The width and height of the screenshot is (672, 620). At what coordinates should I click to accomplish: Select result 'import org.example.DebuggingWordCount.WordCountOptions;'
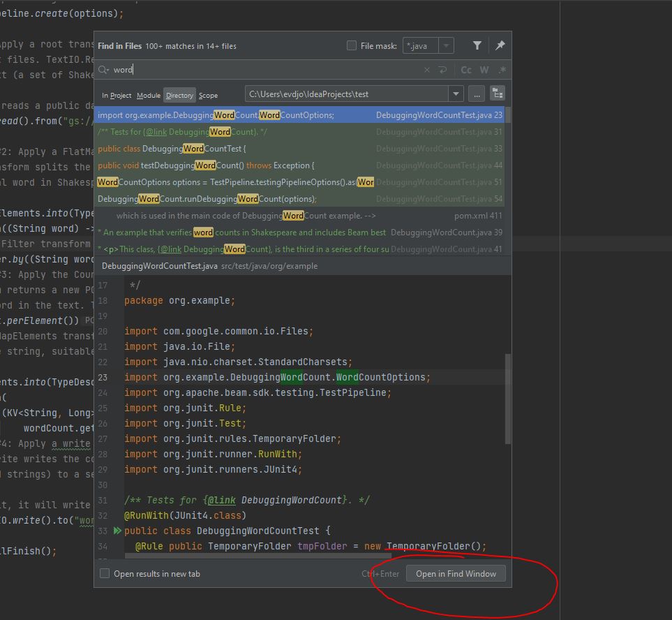(299, 115)
